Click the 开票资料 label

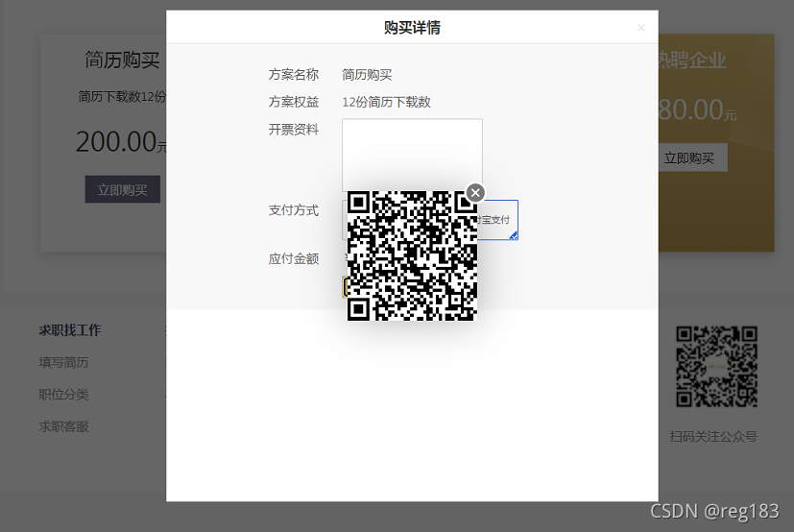click(294, 130)
